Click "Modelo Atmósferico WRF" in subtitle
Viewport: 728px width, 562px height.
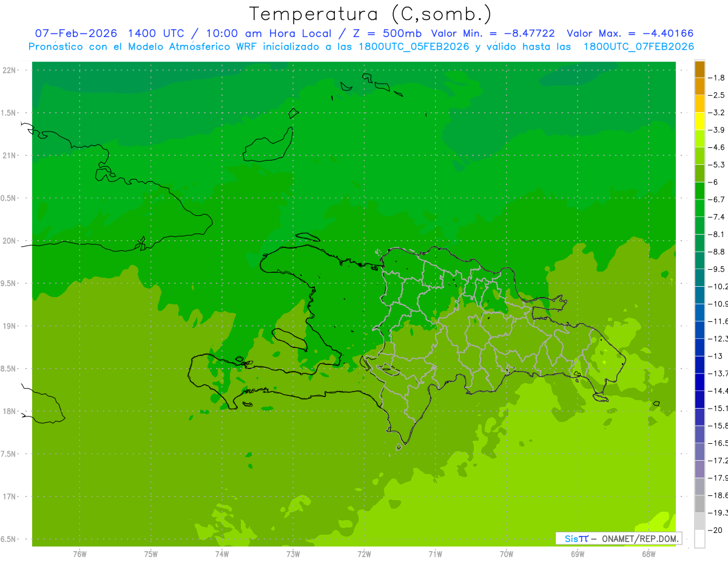(x=192, y=47)
